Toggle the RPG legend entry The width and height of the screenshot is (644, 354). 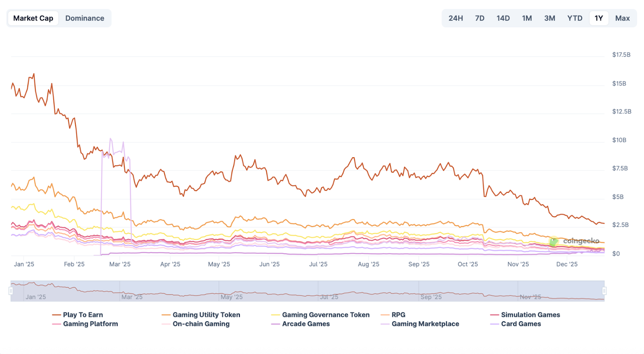click(398, 315)
